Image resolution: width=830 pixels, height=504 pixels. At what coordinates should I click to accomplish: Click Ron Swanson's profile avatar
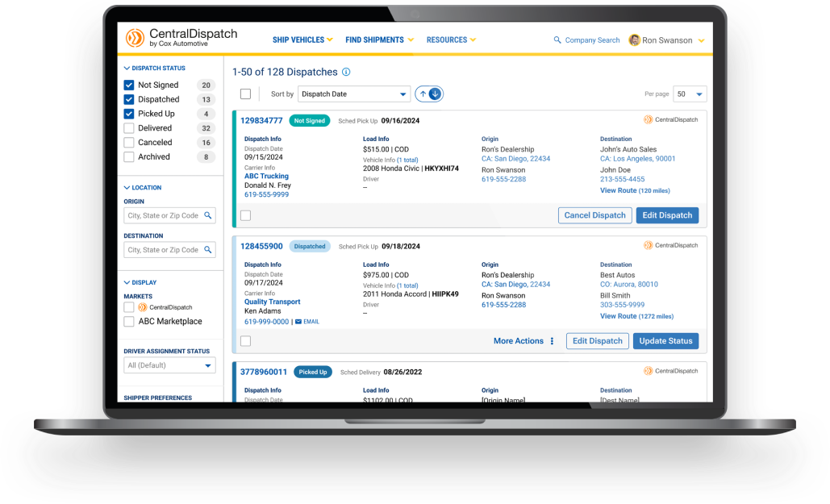point(635,40)
